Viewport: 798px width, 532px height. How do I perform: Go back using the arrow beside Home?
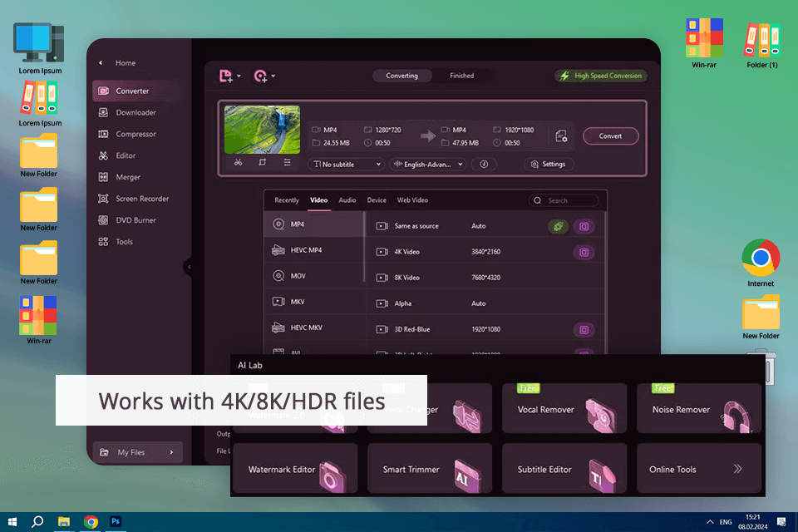[x=101, y=63]
